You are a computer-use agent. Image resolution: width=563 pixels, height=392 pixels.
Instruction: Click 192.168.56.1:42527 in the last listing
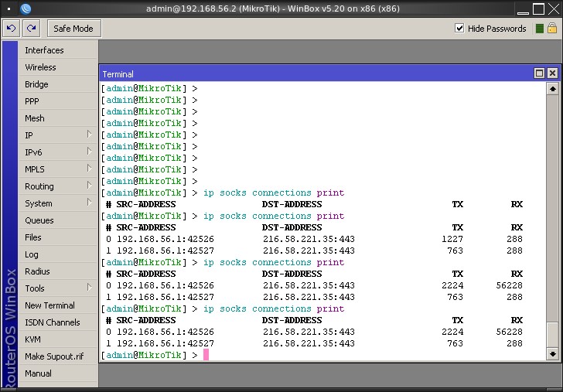click(x=165, y=343)
